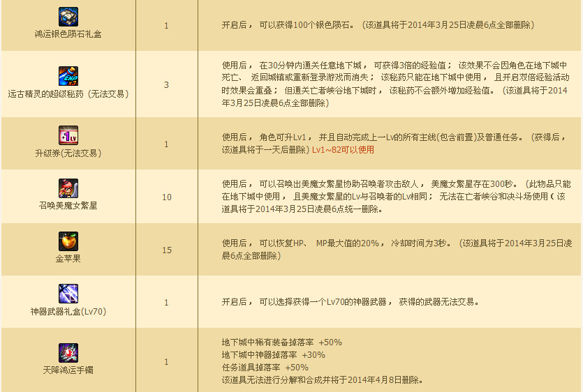Screen dimensions: 583x392
Task: Click quantity 15 in the 金苹果 row
Action: 166,250
